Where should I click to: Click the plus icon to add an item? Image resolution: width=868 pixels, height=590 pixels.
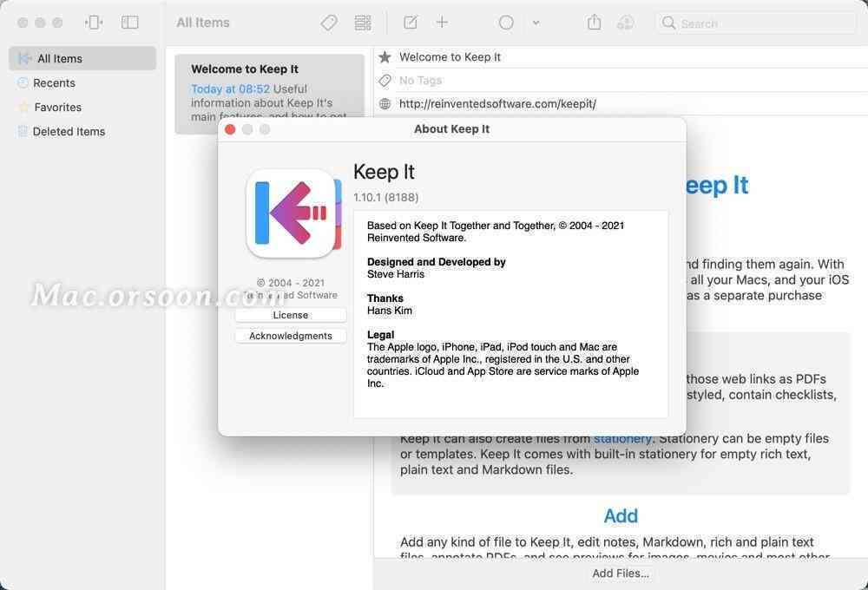coord(442,23)
